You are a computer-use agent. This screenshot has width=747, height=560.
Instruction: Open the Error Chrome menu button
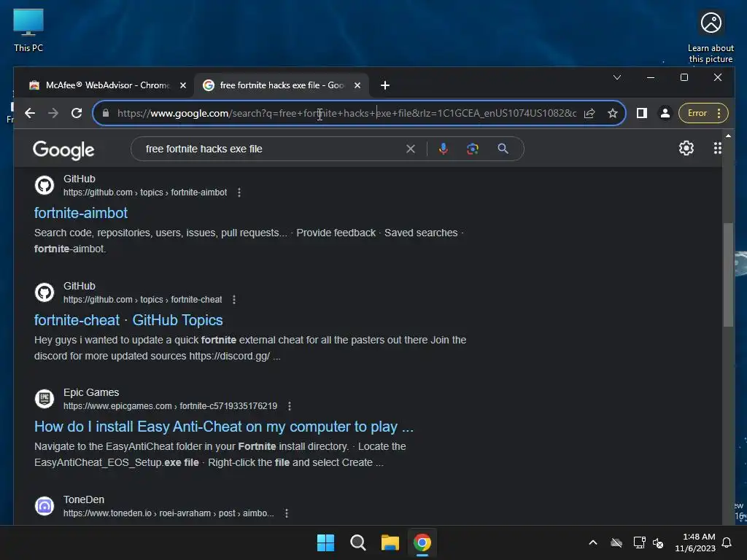(x=703, y=113)
